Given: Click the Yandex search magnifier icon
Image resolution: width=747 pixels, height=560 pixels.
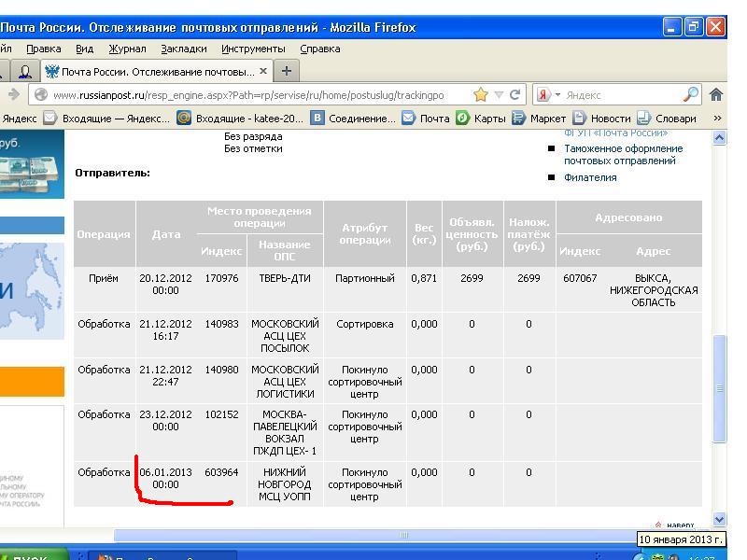Looking at the screenshot, I should (690, 95).
